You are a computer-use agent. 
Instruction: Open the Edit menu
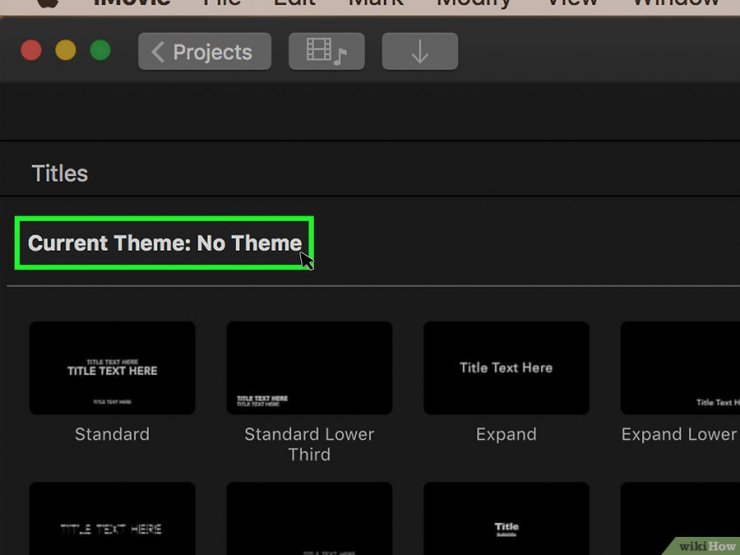point(294,3)
